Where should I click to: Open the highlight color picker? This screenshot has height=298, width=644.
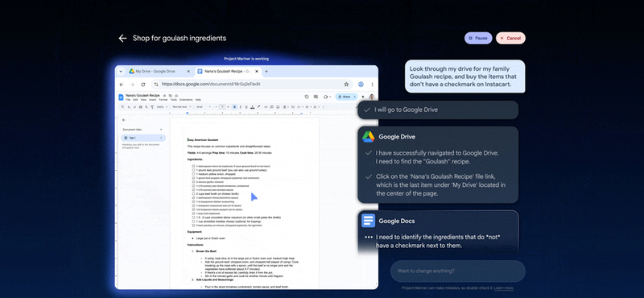click(x=258, y=107)
